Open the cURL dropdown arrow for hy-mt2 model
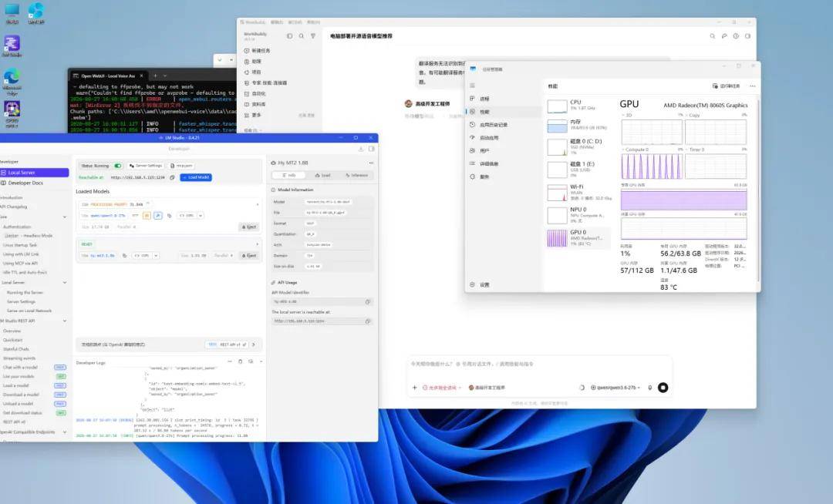Image resolution: width=833 pixels, height=504 pixels. point(156,255)
